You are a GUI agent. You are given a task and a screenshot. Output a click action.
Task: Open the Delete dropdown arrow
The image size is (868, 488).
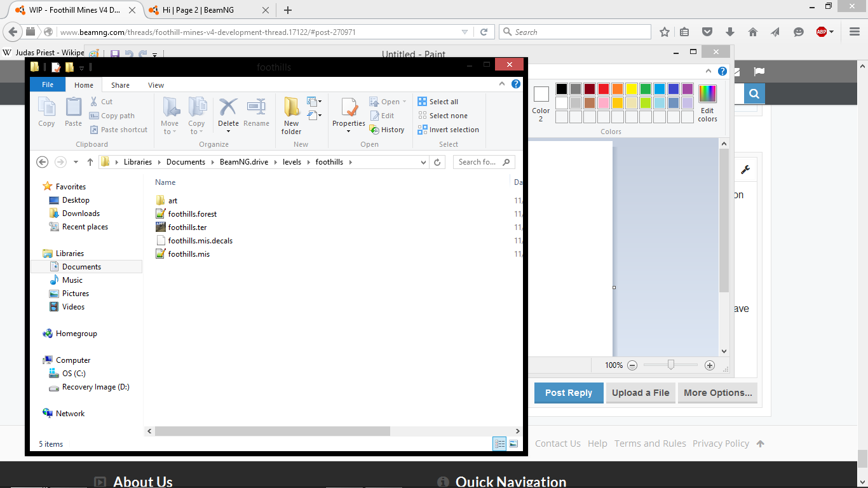(x=228, y=132)
